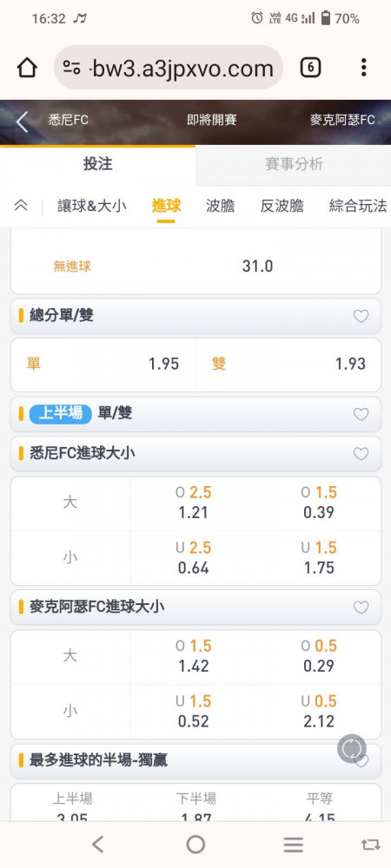Image resolution: width=391 pixels, height=868 pixels.
Task: Bet on 單 at odds 1.95
Action: tap(103, 365)
